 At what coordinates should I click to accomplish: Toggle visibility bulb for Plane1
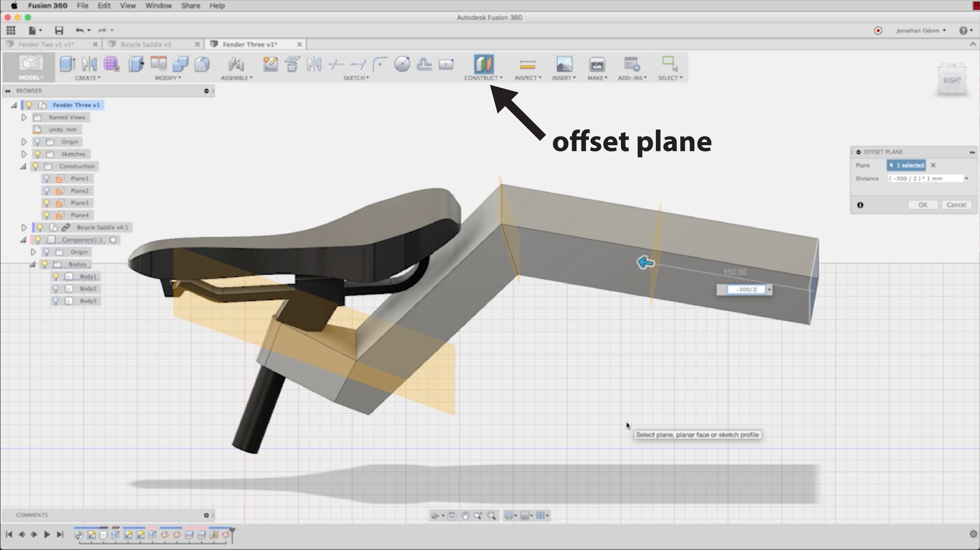[x=47, y=178]
